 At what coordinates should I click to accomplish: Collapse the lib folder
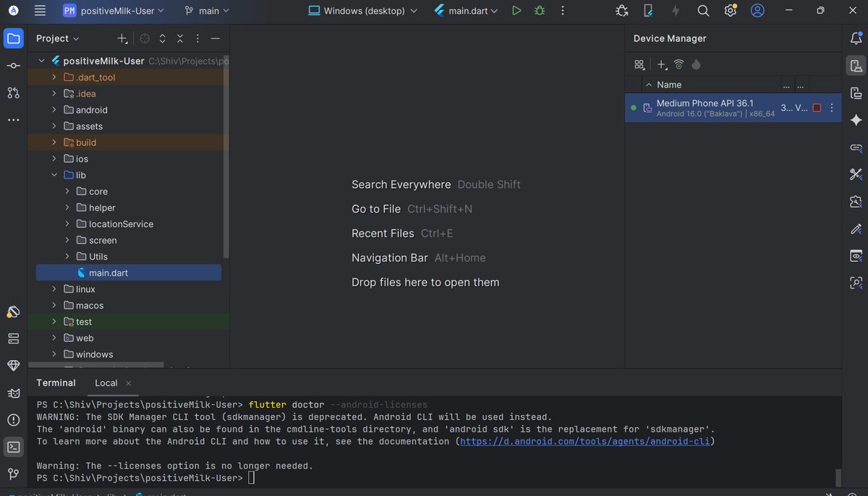[54, 175]
